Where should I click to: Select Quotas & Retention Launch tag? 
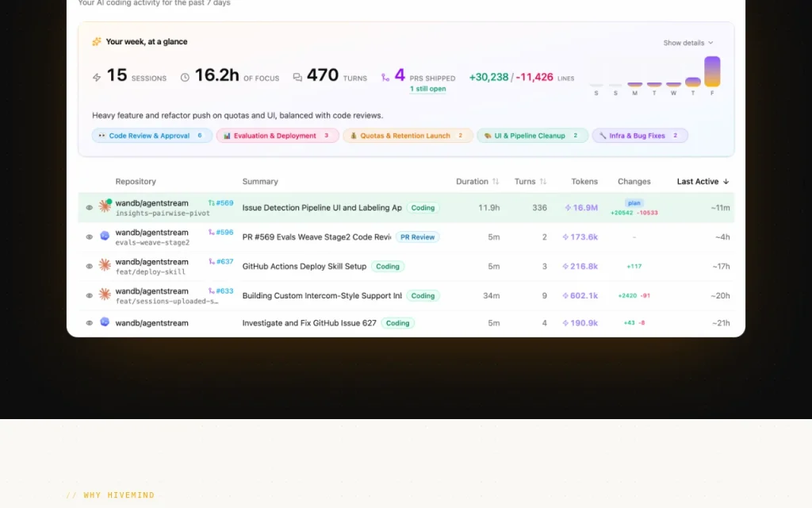click(408, 136)
